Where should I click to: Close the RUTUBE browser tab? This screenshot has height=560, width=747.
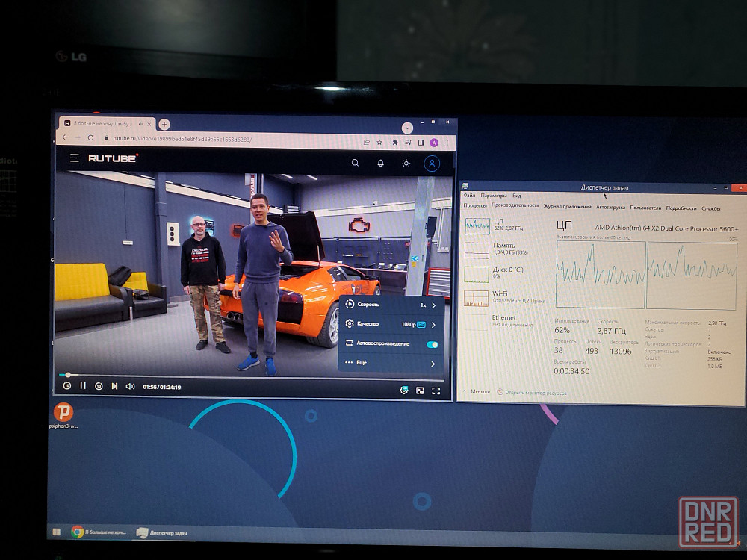(149, 124)
